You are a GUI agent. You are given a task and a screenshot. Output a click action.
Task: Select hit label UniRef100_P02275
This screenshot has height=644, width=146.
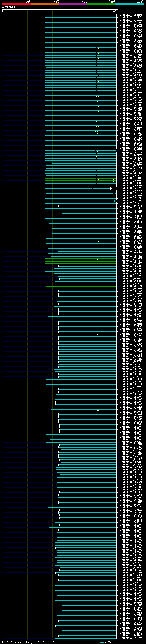click(x=131, y=165)
